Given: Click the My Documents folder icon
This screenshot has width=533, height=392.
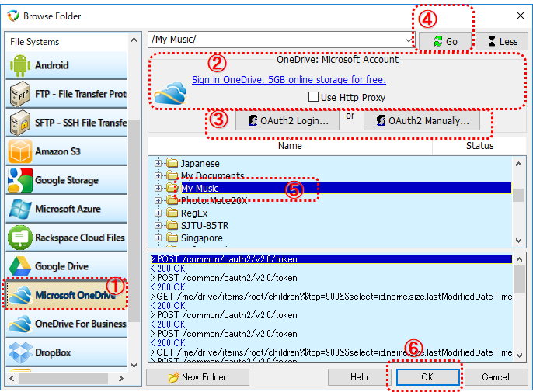Looking at the screenshot, I should (172, 175).
